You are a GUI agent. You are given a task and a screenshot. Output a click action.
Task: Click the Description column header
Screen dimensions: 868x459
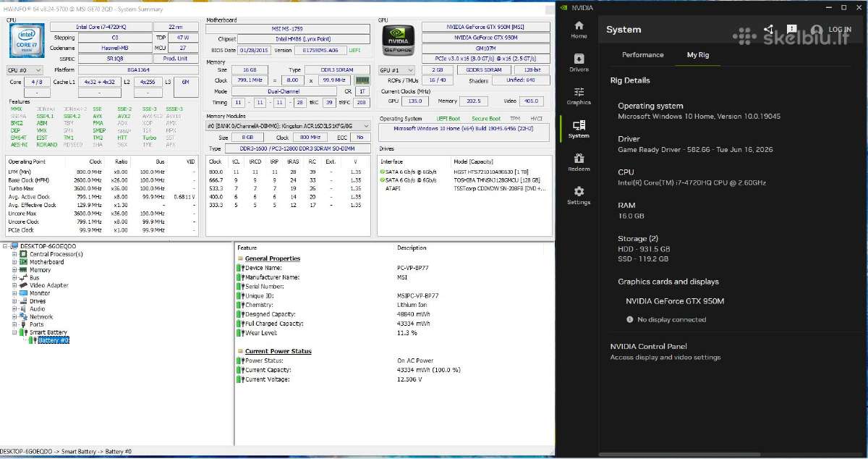[411, 248]
